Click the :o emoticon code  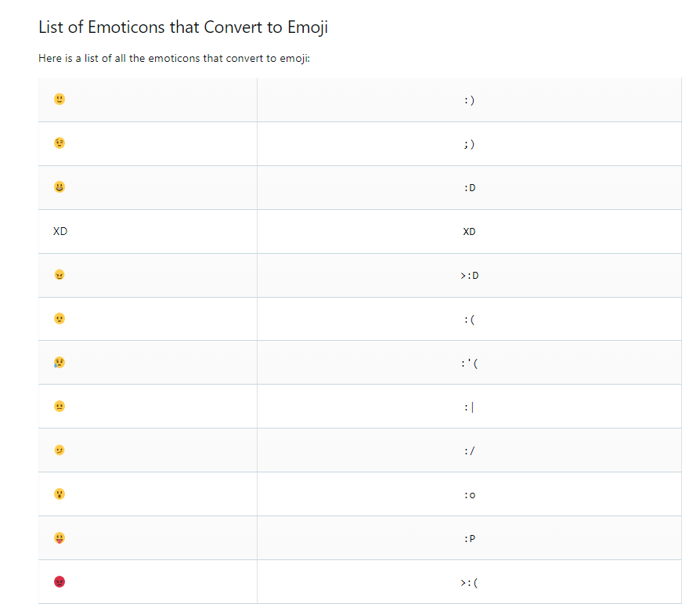tap(469, 495)
